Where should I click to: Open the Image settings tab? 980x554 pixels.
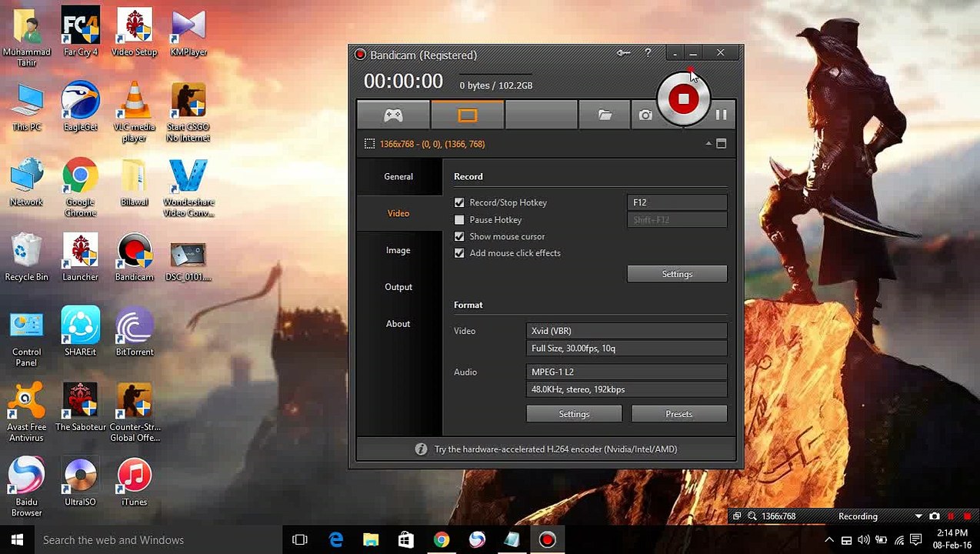click(398, 250)
